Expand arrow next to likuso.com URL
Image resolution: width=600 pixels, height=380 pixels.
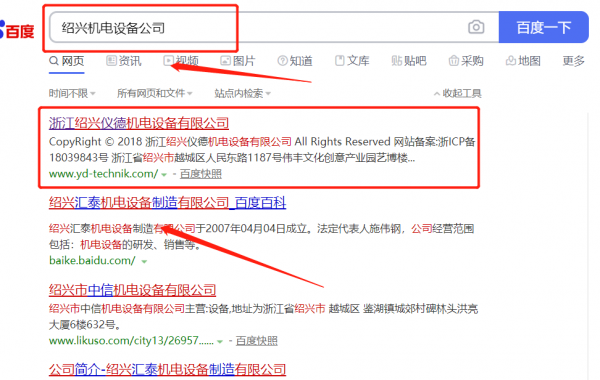click(x=220, y=341)
